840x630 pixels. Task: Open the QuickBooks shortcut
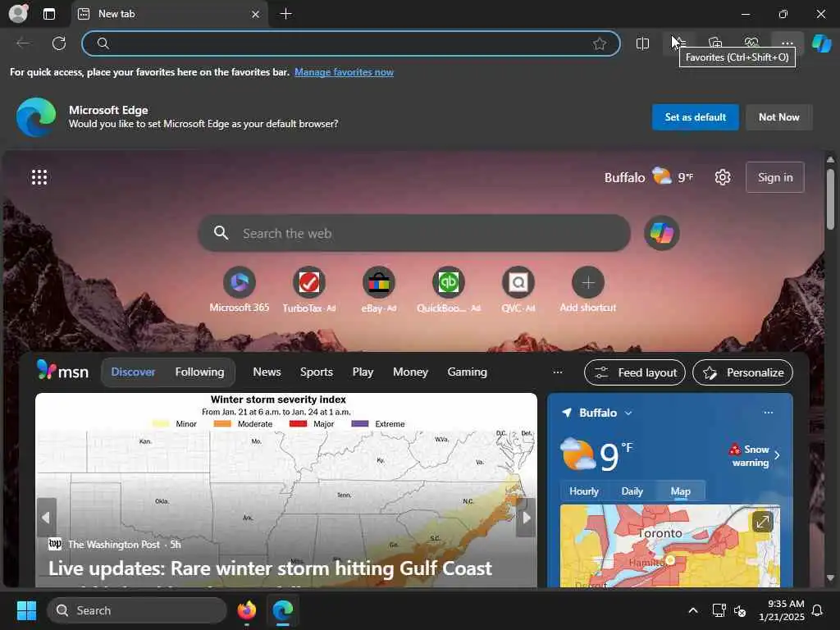click(x=449, y=290)
